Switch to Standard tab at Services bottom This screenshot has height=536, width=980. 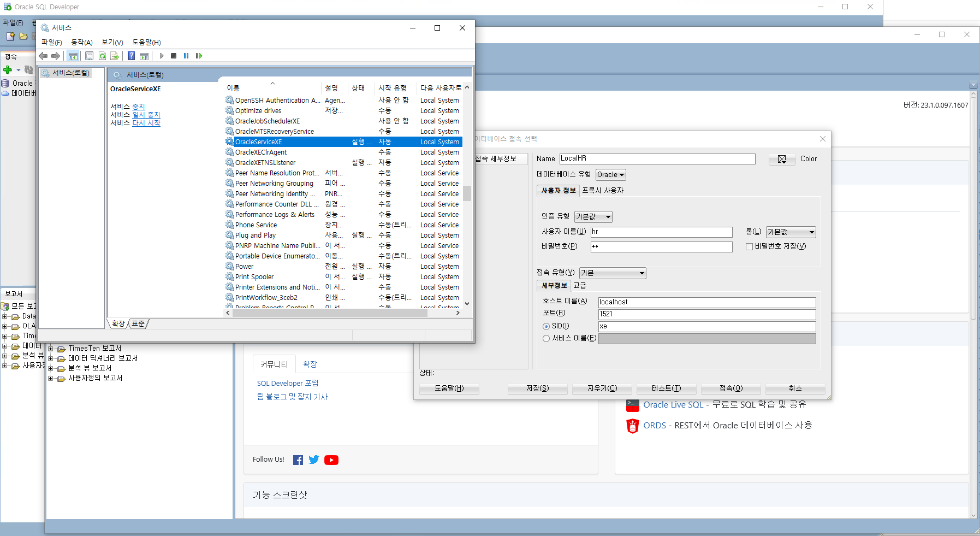[x=139, y=323]
